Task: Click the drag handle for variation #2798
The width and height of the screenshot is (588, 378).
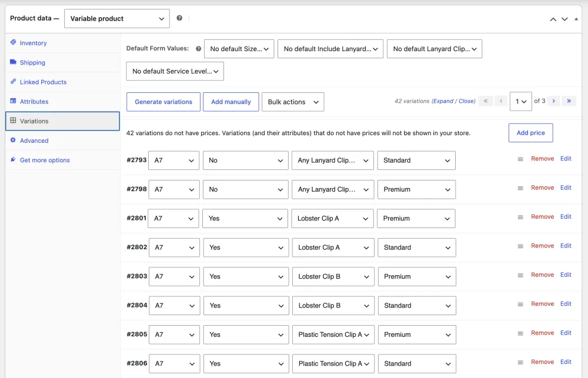Action: 520,188
